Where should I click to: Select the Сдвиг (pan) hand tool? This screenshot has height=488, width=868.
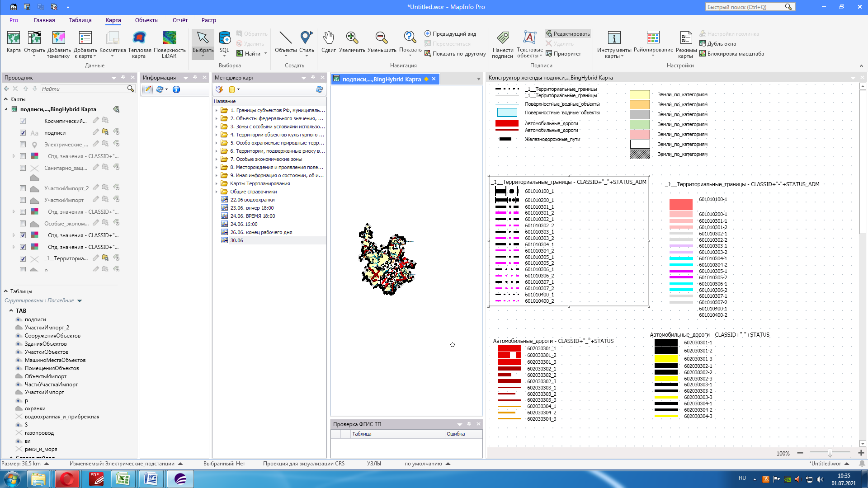pos(328,38)
